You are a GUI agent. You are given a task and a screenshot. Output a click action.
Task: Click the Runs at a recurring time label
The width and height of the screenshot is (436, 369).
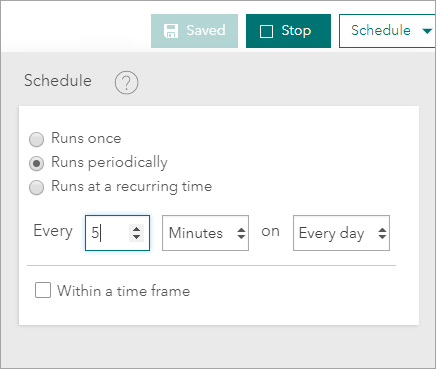(x=132, y=187)
